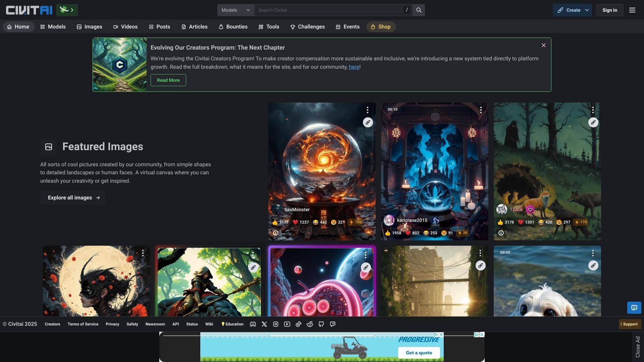Image resolution: width=644 pixels, height=362 pixels.
Task: Go to the Bounties tab
Action: (x=233, y=27)
